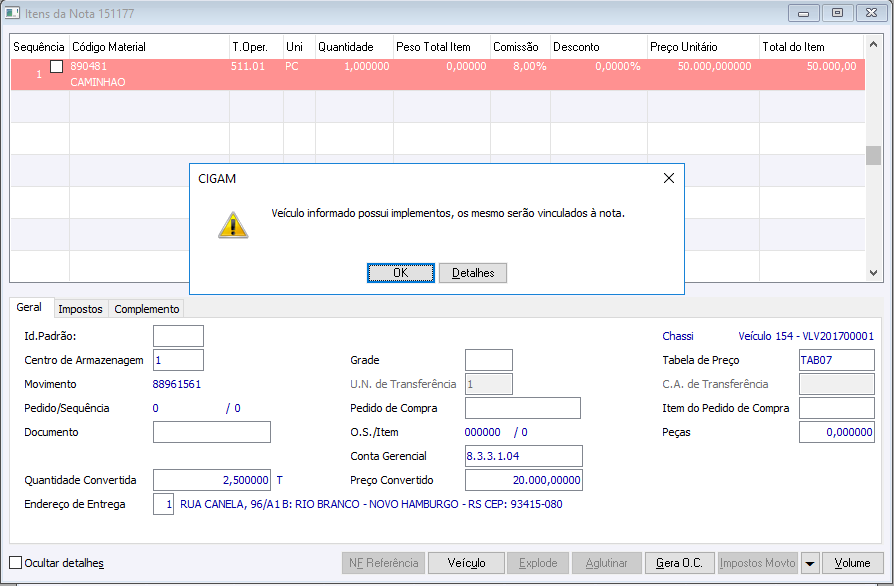Click the U.N. de Transferência field
This screenshot has width=894, height=586.
[489, 384]
